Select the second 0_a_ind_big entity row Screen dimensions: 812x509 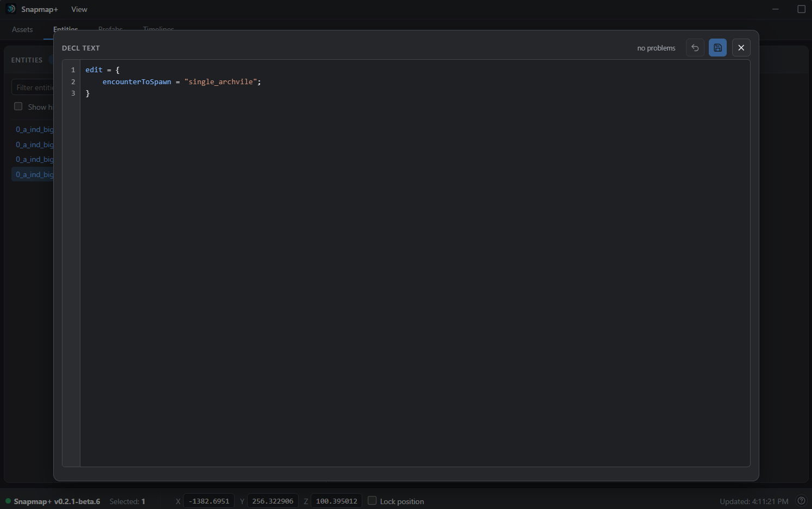[33, 144]
